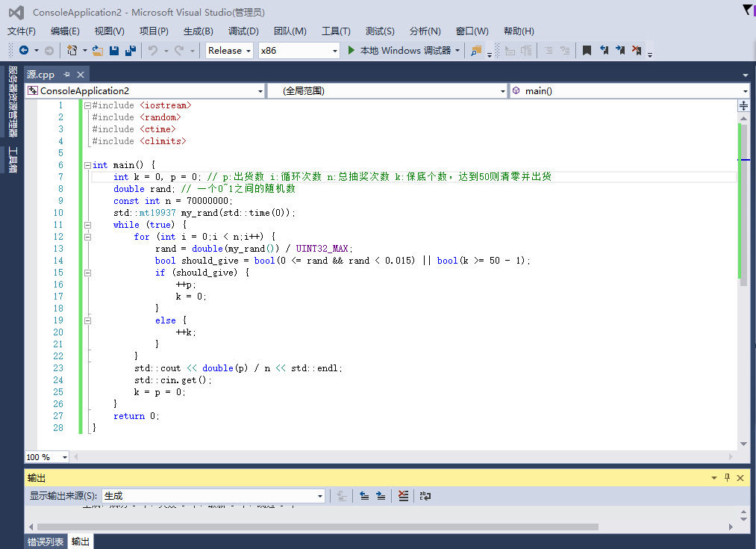Collapse the for loop at line 12
This screenshot has width=756, height=549.
[x=88, y=237]
